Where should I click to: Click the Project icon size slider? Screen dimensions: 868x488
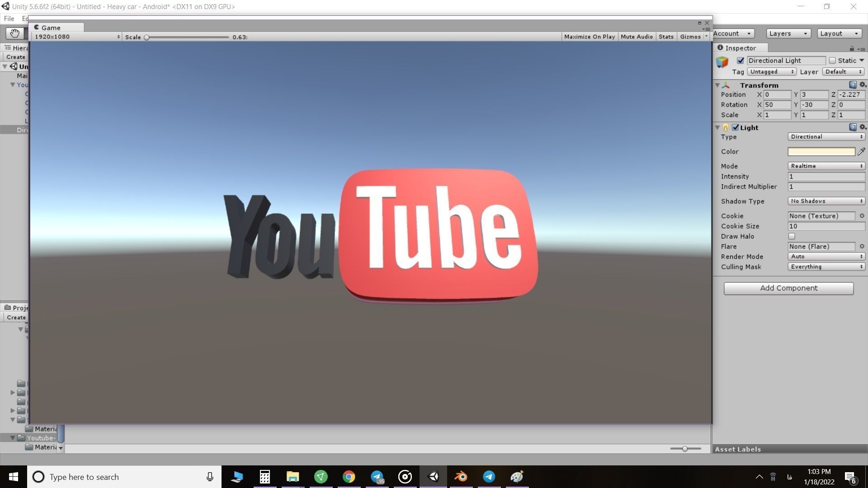click(x=685, y=449)
